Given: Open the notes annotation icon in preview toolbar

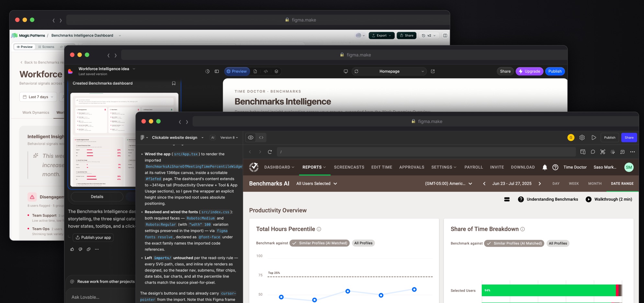Looking at the screenshot, I should click(x=622, y=152).
